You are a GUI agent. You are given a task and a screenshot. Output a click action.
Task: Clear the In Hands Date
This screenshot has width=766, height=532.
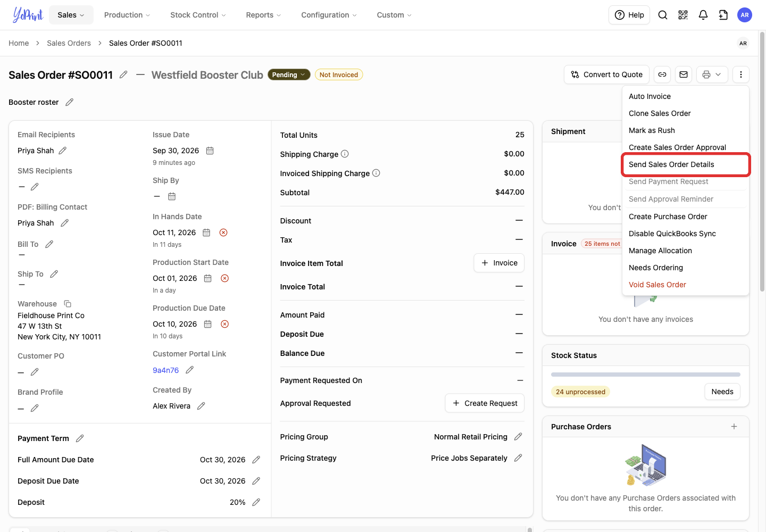(x=223, y=232)
